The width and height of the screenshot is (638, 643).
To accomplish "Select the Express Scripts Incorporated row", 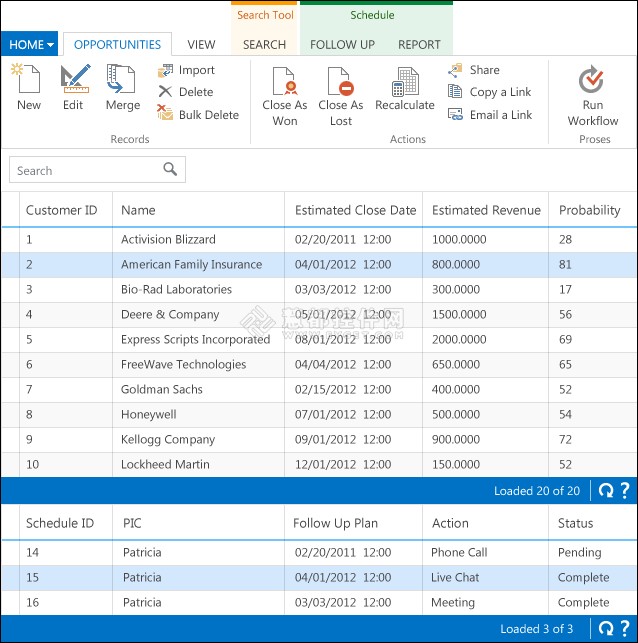I will coord(319,340).
